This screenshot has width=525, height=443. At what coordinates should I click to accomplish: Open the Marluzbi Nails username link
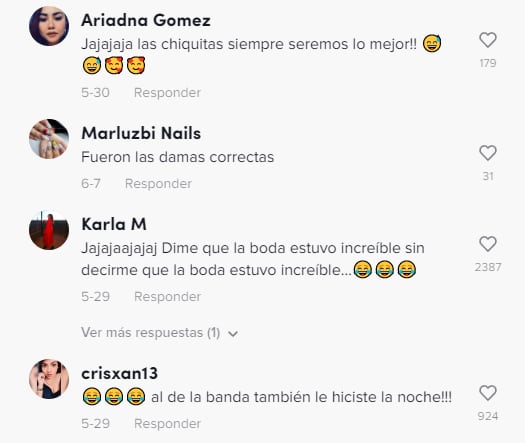pos(141,133)
